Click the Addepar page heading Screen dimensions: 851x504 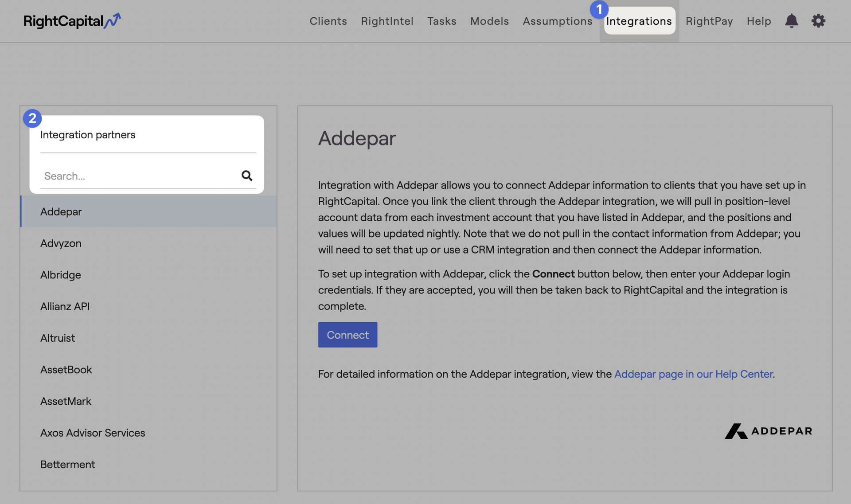point(357,138)
